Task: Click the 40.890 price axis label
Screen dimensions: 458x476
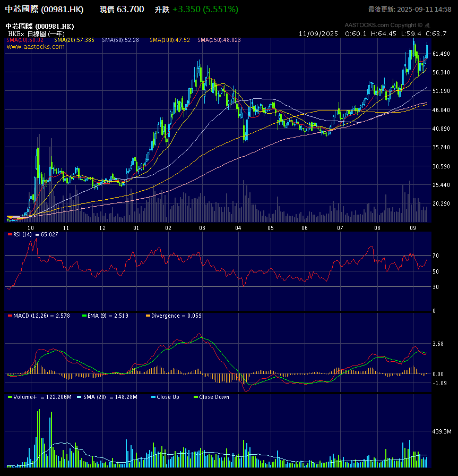Action: 442,129
